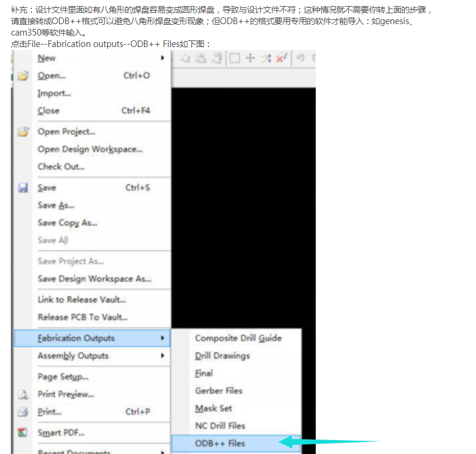The width and height of the screenshot is (476, 454).
Task: Click the red X clear filter icon
Action: pos(281,58)
